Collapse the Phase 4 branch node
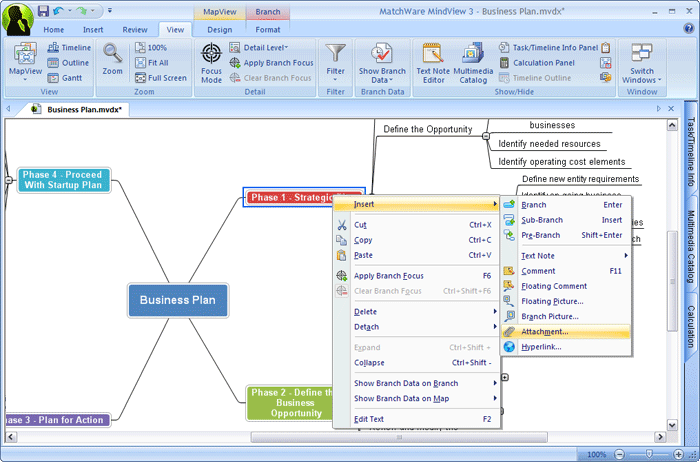The height and width of the screenshot is (462, 700). (x=8, y=180)
